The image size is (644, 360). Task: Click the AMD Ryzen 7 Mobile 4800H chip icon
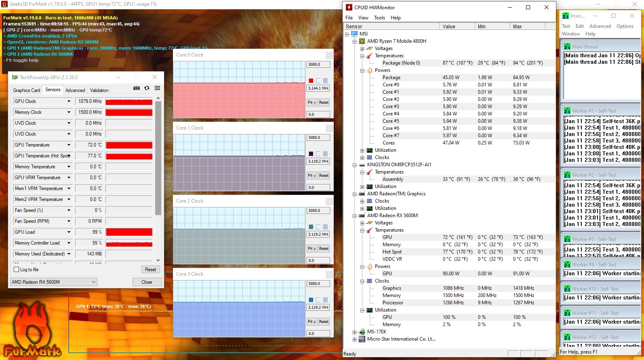(362, 41)
